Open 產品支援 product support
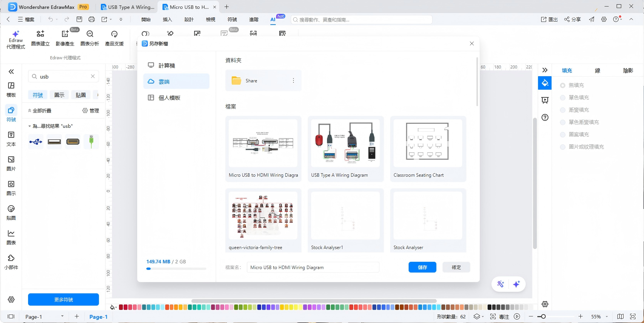 114,38
